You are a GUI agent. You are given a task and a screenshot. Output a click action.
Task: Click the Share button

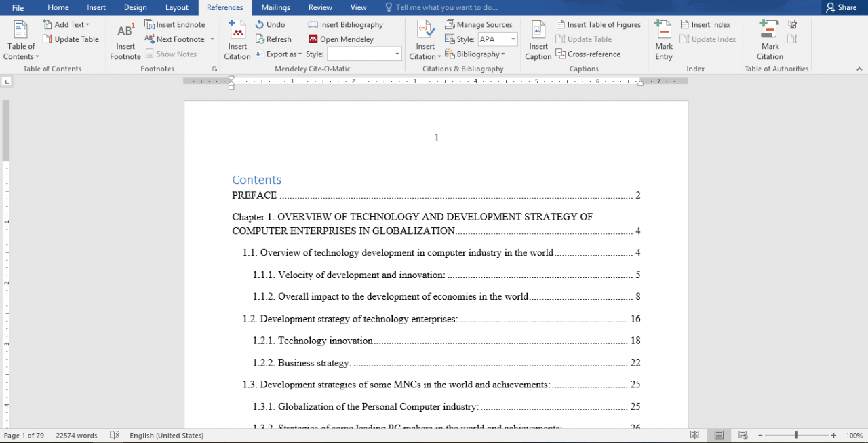(841, 7)
